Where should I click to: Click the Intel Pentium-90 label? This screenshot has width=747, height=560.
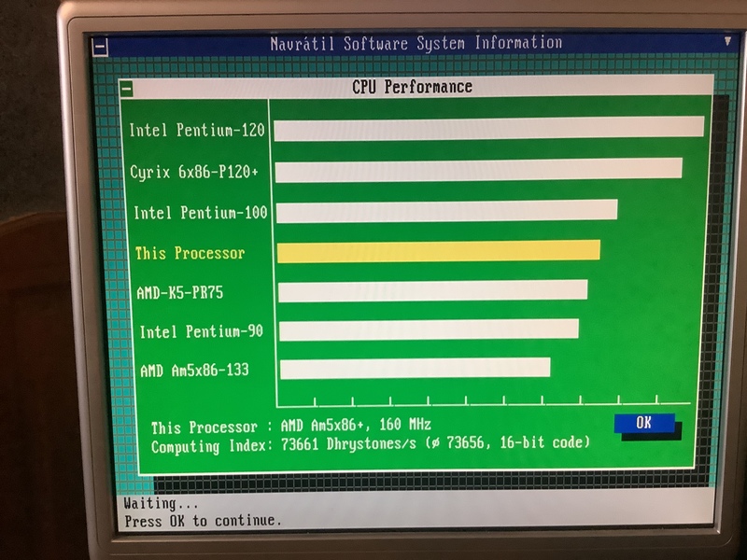tap(201, 331)
